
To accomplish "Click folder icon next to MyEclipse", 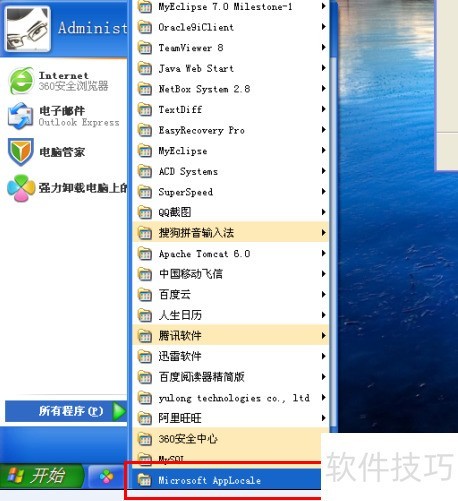I will click(145, 151).
